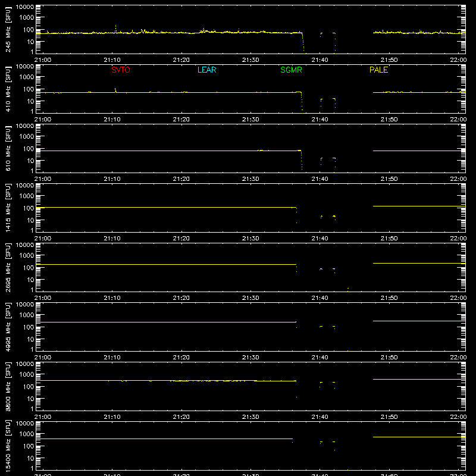
Task: Click the 21:00 tick label below 610 MHz plot
Action: coord(43,179)
